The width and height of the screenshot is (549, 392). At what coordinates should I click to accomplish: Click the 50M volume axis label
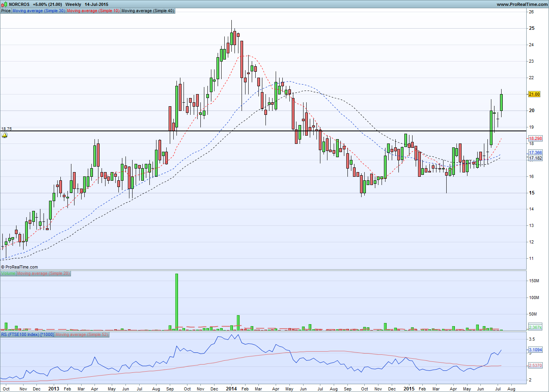[533, 314]
